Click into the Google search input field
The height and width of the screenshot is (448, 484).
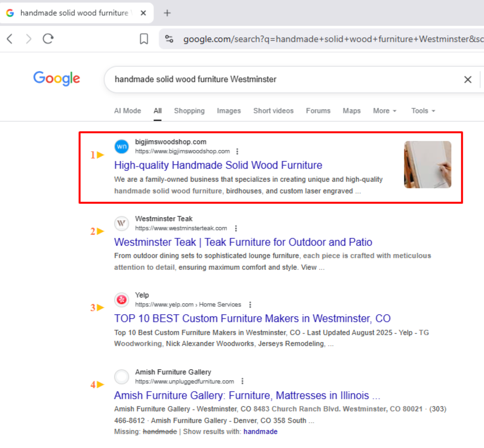(x=267, y=80)
